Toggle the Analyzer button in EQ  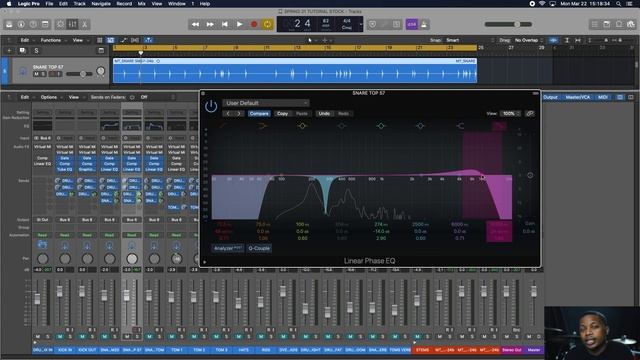coord(228,248)
